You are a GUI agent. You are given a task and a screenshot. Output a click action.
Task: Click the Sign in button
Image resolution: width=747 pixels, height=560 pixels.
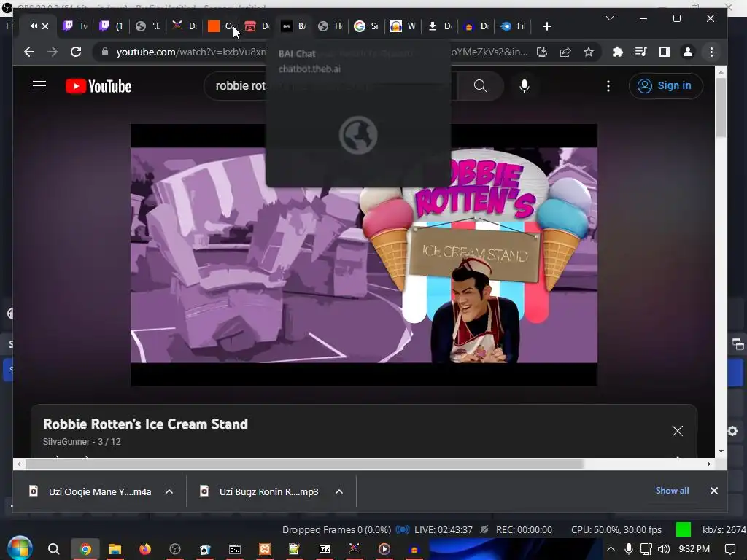(665, 86)
